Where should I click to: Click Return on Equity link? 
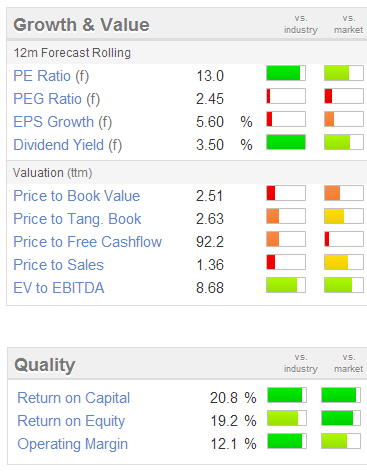pos(71,421)
